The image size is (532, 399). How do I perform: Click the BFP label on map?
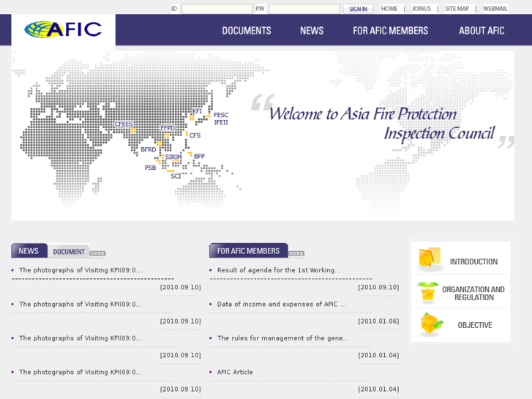click(x=199, y=156)
